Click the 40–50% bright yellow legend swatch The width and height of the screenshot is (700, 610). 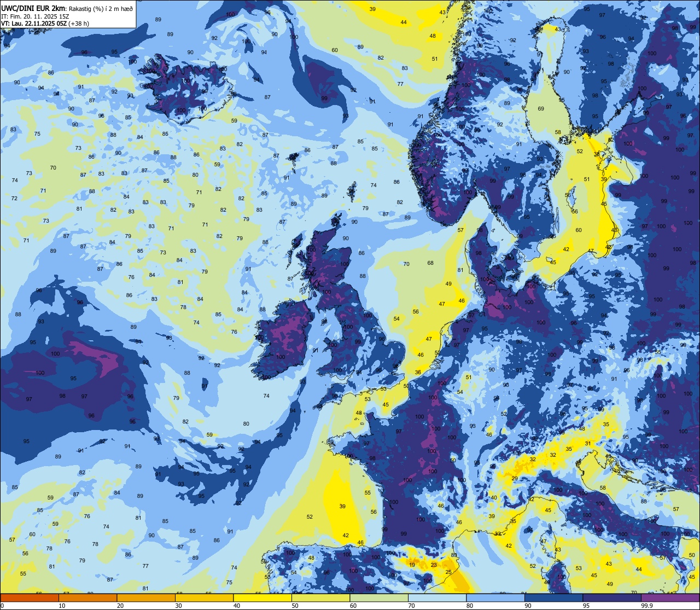click(x=262, y=597)
